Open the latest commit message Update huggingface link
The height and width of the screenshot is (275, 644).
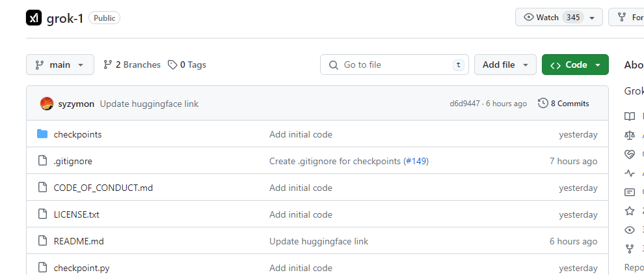point(149,104)
